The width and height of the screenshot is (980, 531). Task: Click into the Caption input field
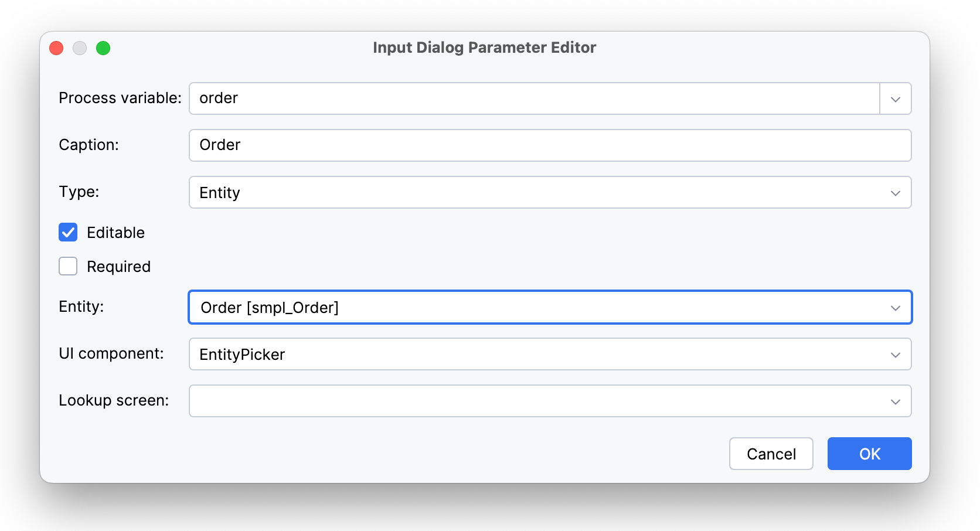549,145
